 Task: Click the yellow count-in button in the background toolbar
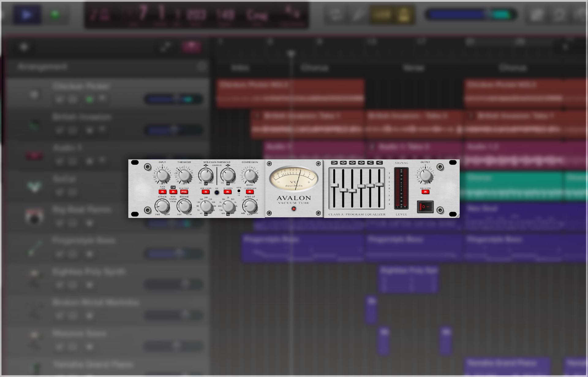[x=382, y=14]
